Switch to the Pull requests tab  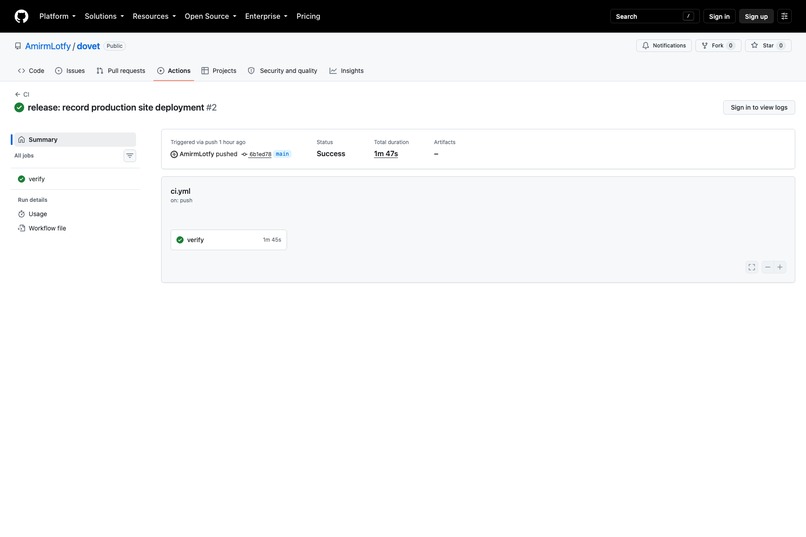(x=121, y=71)
